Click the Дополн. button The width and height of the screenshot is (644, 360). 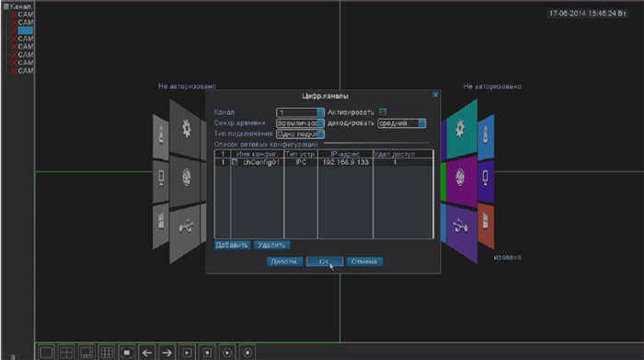coord(284,261)
